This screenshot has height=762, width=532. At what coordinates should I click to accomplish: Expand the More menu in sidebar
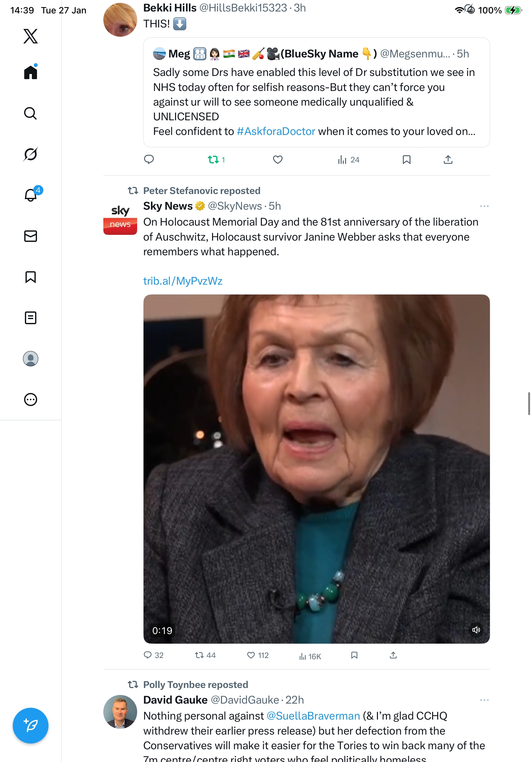click(x=31, y=399)
